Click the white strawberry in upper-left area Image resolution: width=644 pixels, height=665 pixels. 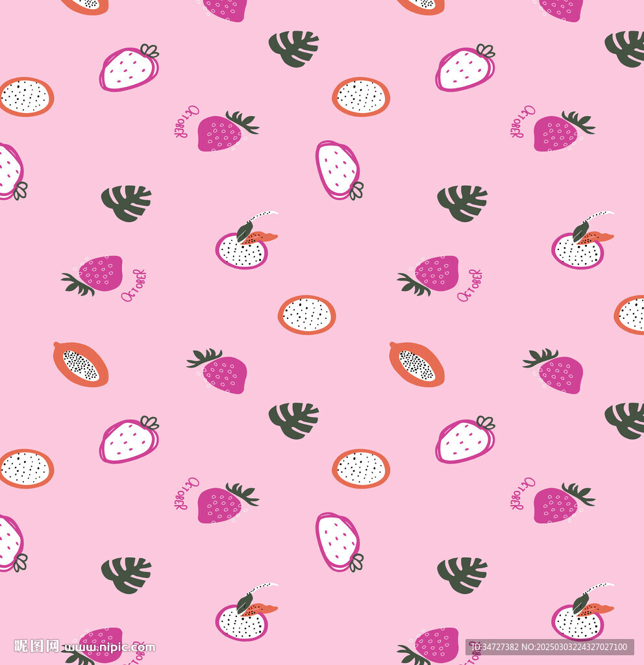[x=129, y=69]
